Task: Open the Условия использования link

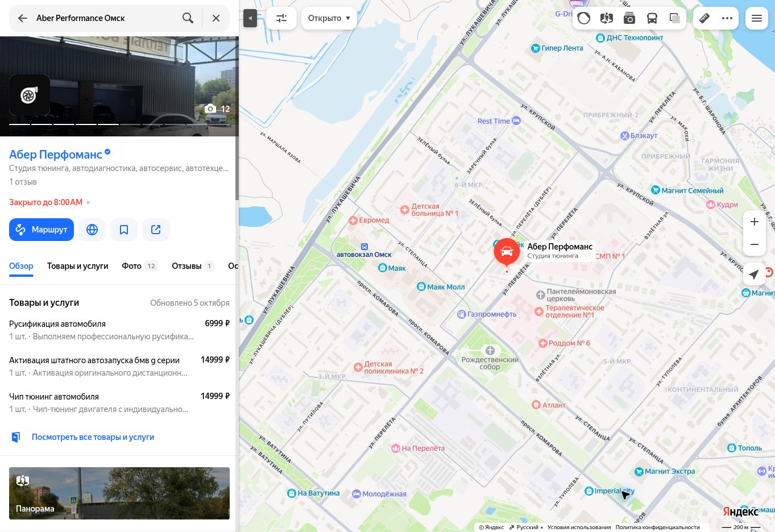Action: [579, 527]
